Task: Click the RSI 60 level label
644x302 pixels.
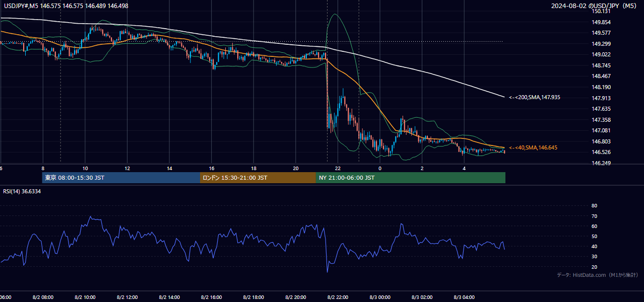Action: coord(595,226)
